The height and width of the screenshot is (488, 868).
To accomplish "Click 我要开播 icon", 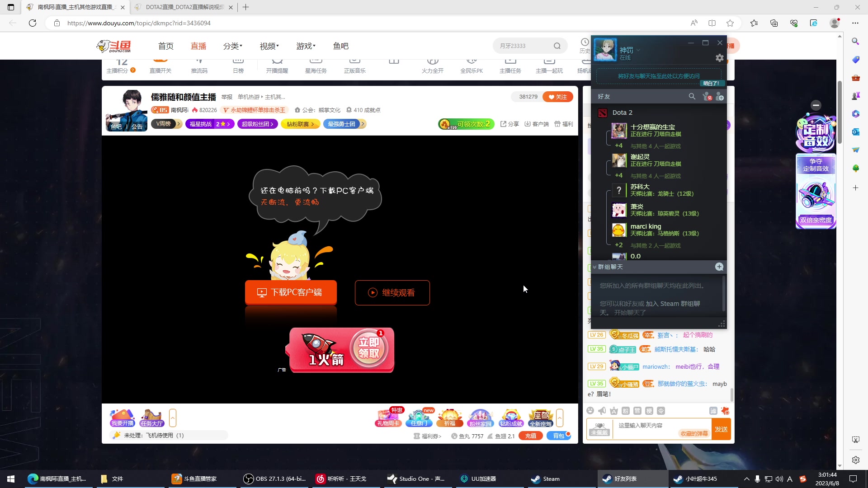I will pyautogui.click(x=123, y=417).
